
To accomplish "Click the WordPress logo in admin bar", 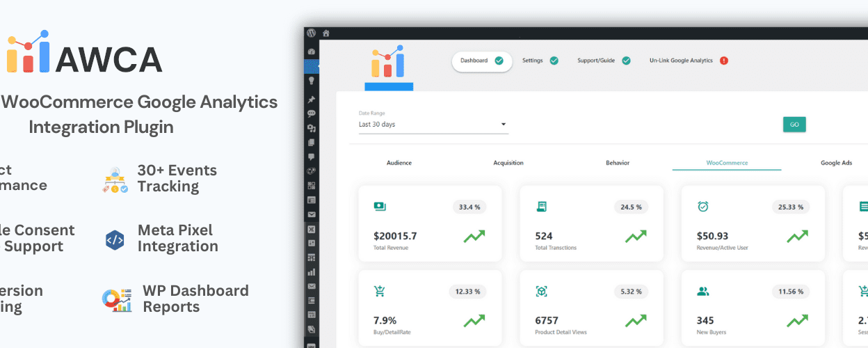I will point(312,33).
